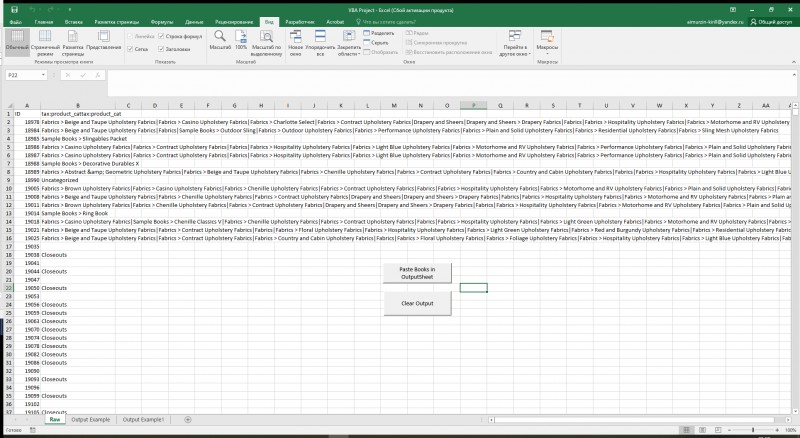This screenshot has width=800, height=438.
Task: Open a Новое окно (new window)
Action: coord(295,43)
